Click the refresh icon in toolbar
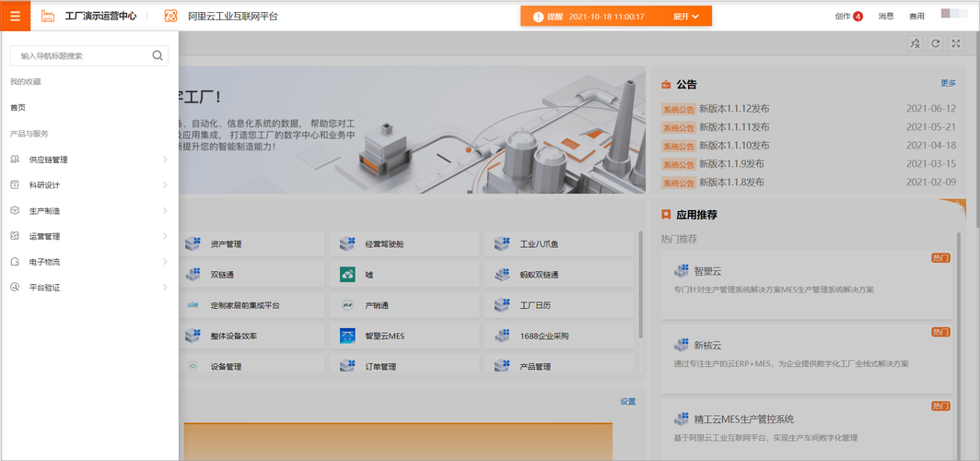The height and width of the screenshot is (461, 980). tap(936, 43)
